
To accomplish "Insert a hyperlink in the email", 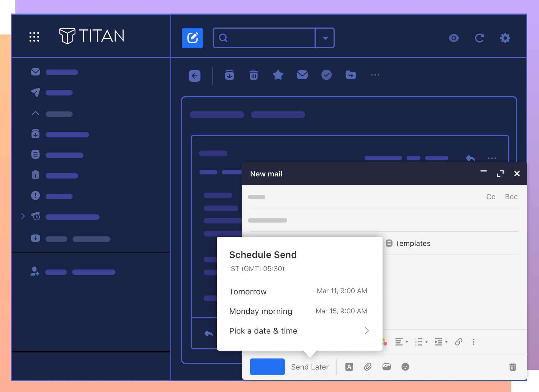I will [x=459, y=342].
